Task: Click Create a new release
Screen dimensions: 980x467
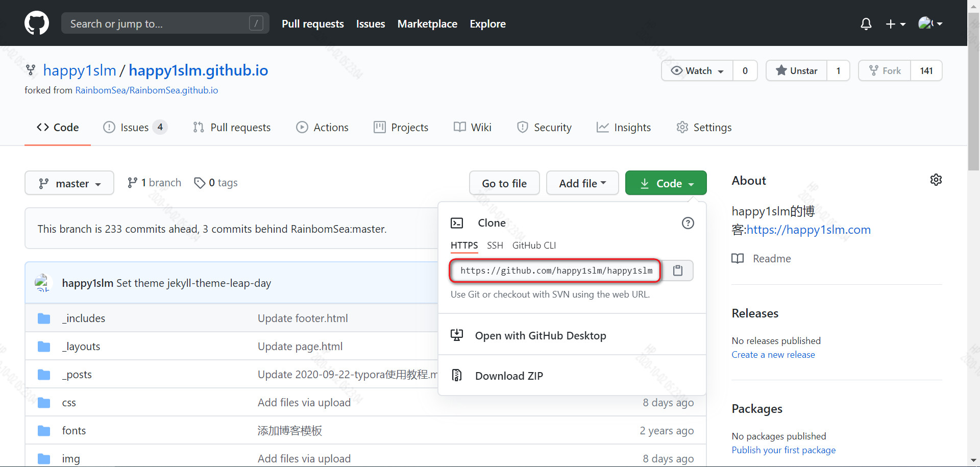Action: click(x=773, y=355)
